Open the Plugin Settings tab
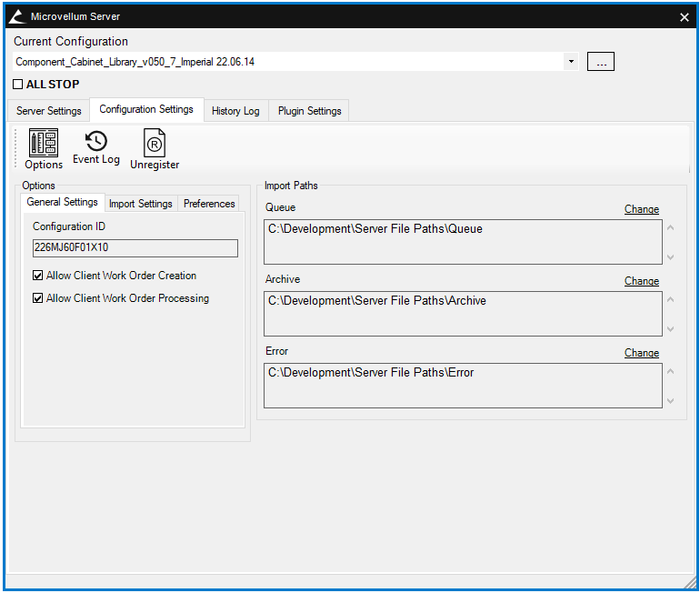The height and width of the screenshot is (593, 700). 310,111
